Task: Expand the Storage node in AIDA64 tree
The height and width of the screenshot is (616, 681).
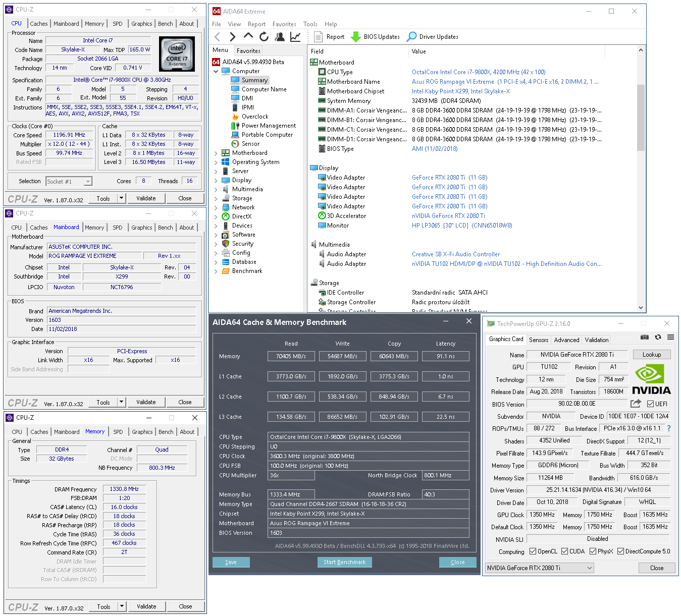Action: 216,198
